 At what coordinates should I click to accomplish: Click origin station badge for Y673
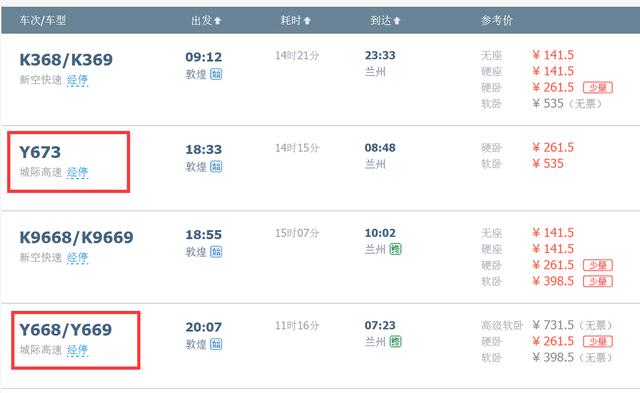pos(216,167)
